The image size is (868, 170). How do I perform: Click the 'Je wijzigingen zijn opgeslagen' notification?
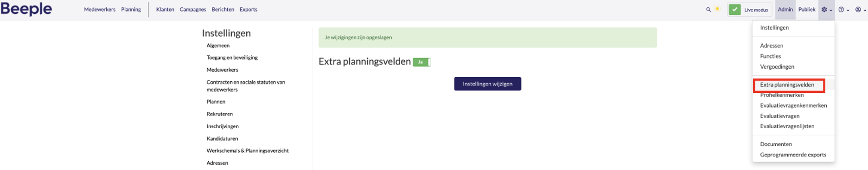tap(487, 38)
